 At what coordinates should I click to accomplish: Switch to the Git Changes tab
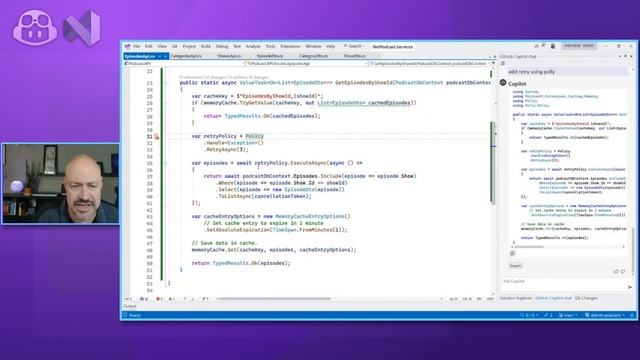[586, 298]
